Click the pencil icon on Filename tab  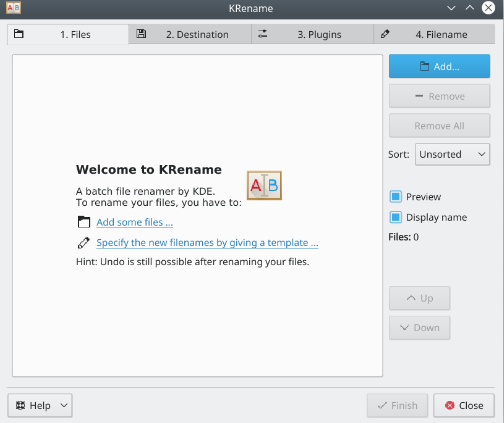(385, 34)
